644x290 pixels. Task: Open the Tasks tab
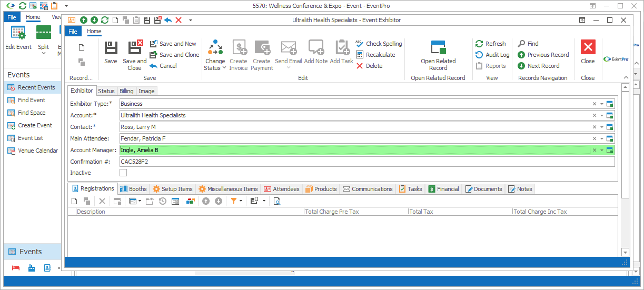(x=410, y=189)
